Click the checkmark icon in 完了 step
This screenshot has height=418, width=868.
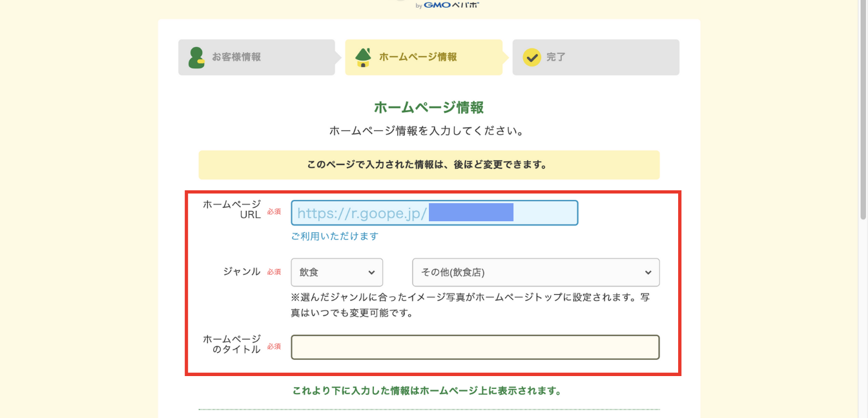pos(532,57)
